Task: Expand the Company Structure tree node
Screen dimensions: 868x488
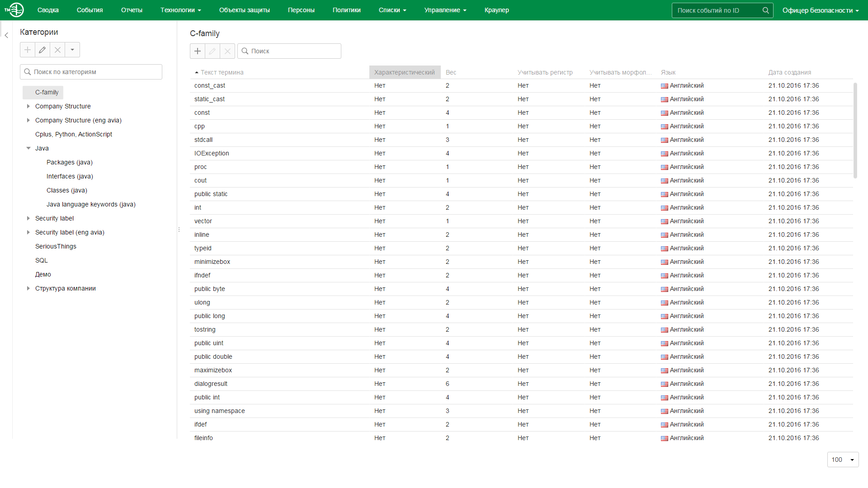Action: click(28, 106)
